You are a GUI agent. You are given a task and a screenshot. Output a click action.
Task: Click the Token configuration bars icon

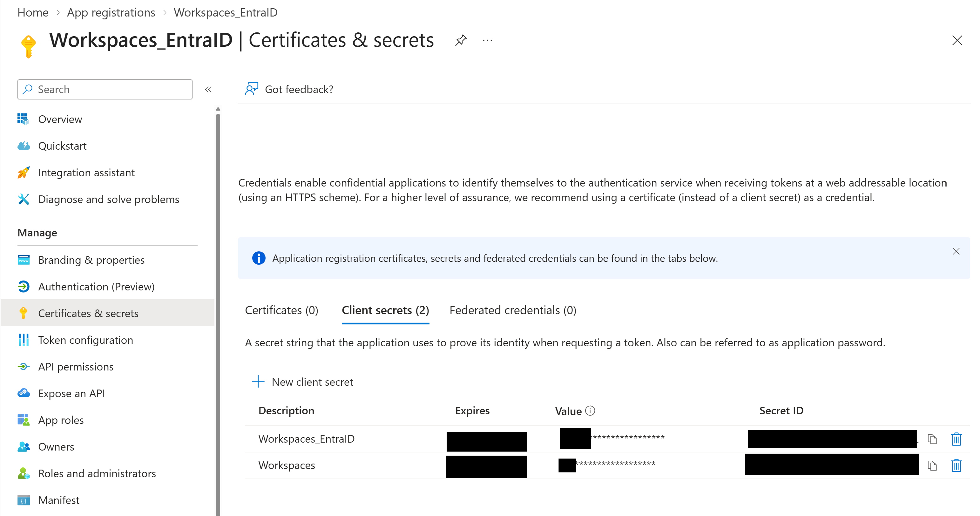(x=24, y=340)
